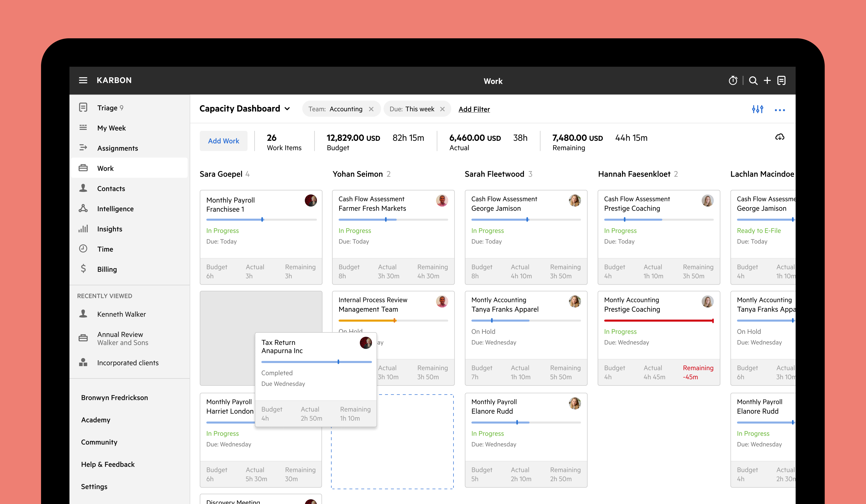
Task: Click the timer/clock icon in top bar
Action: click(735, 80)
